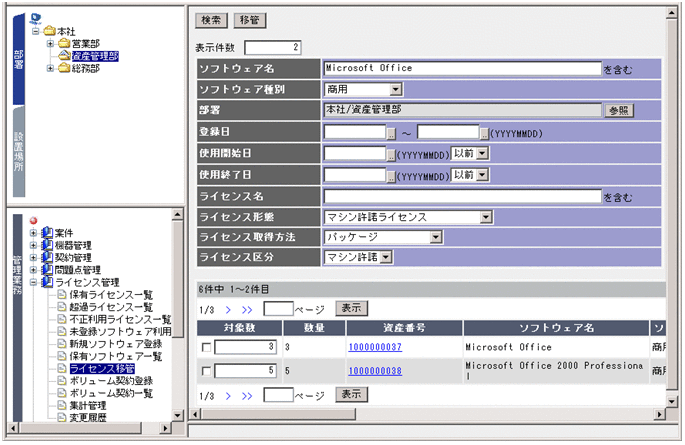
Task: Open 使用開始日 以前 dropdown
Action: coord(482,153)
